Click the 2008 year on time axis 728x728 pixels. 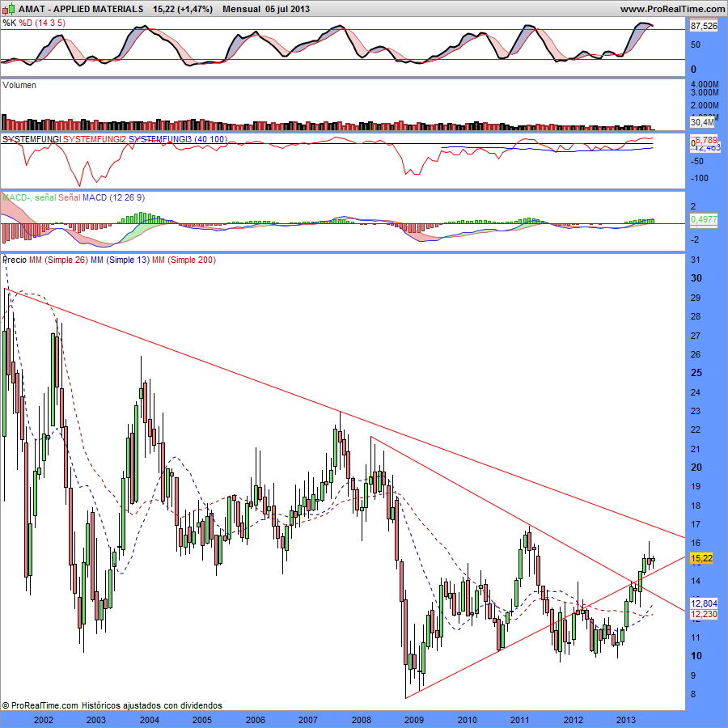click(362, 720)
